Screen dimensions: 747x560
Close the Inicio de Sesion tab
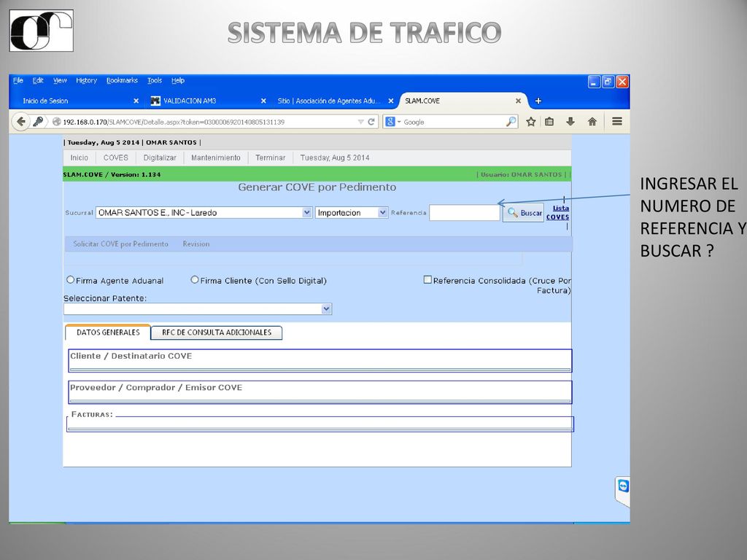136,101
